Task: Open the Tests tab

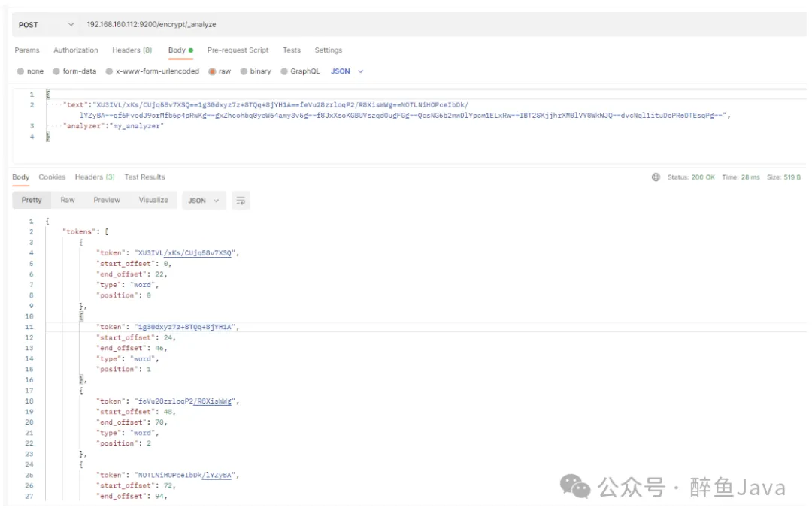Action: point(291,50)
